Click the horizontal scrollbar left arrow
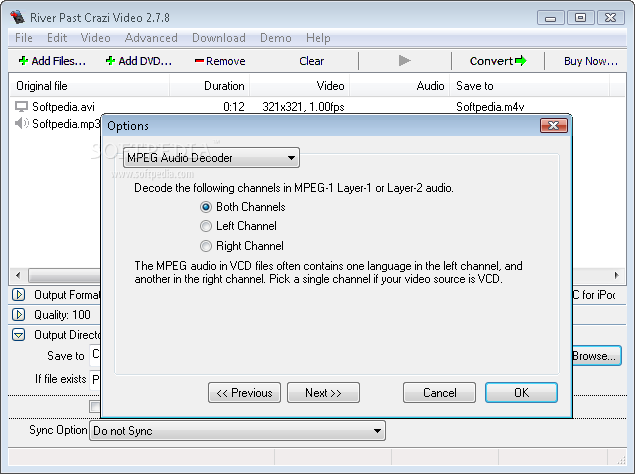The height and width of the screenshot is (474, 635). [18, 275]
